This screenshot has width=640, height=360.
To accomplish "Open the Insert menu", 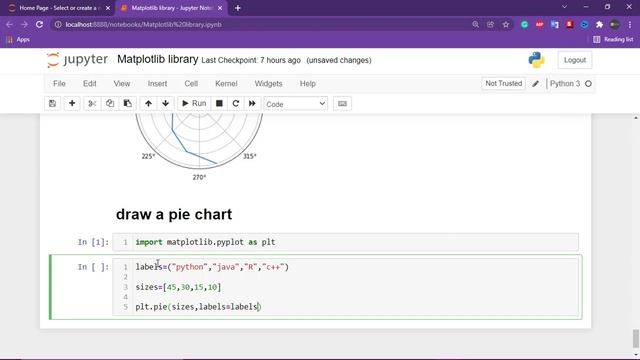I will (x=158, y=84).
